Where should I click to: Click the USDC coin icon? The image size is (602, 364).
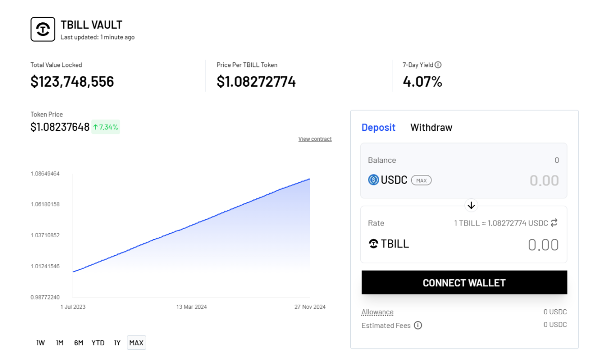click(374, 180)
